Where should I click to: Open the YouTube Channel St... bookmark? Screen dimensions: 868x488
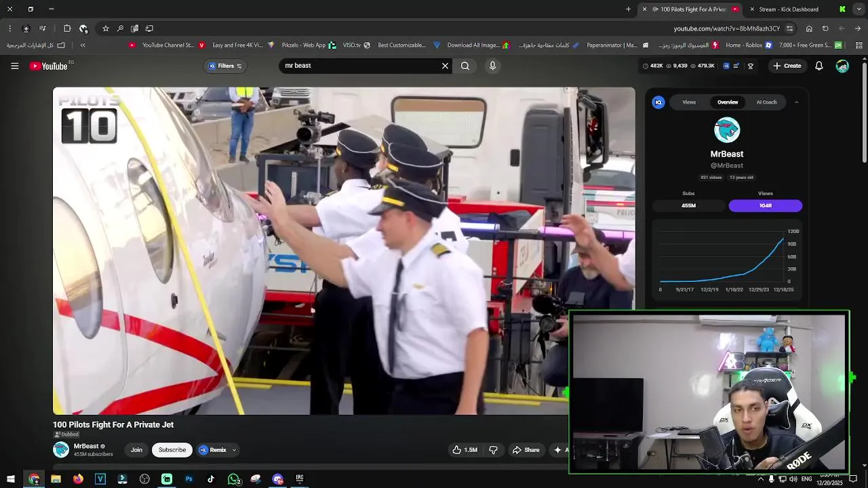point(161,45)
